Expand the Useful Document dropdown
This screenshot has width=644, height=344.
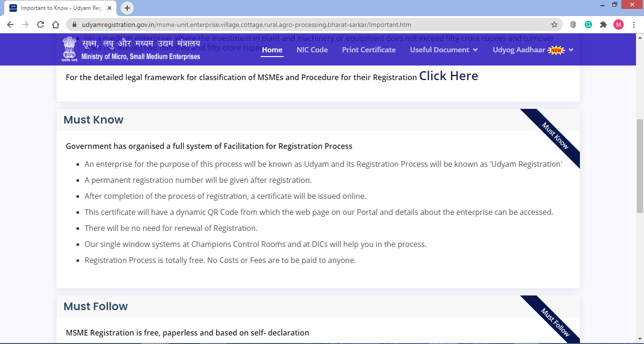pyautogui.click(x=440, y=49)
